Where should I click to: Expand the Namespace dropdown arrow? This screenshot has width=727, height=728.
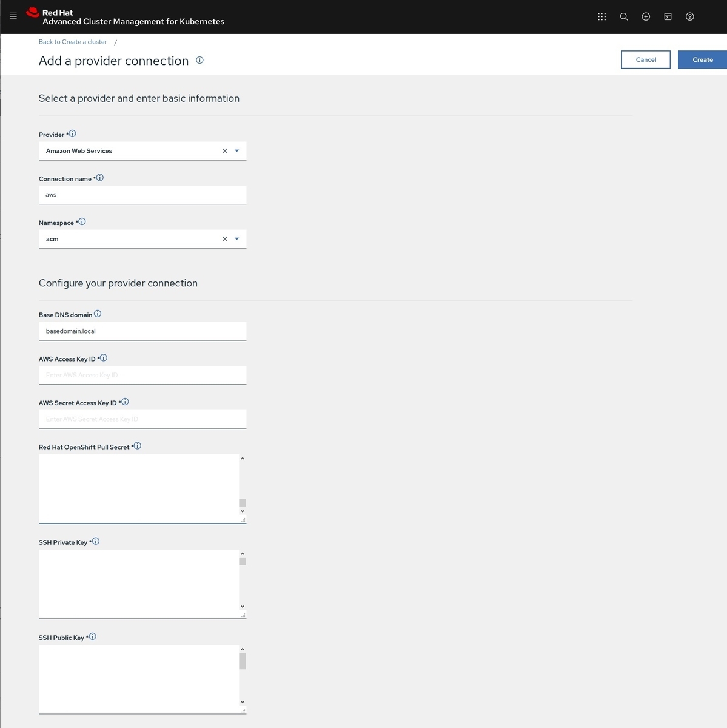[x=237, y=239]
